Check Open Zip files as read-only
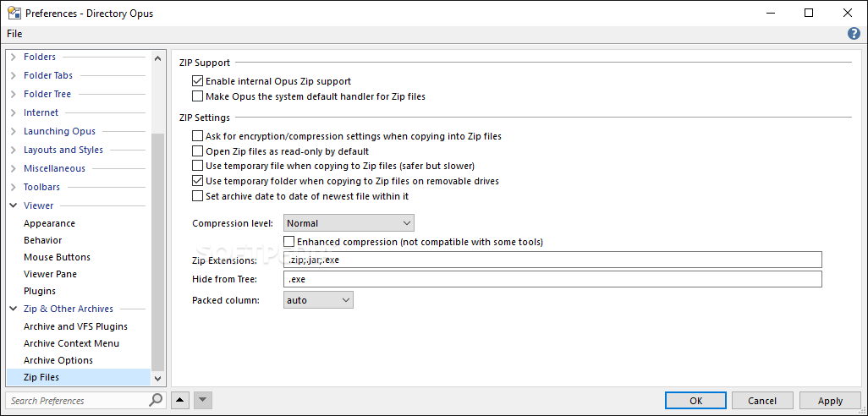Viewport: 868px width, 416px height. coord(197,151)
